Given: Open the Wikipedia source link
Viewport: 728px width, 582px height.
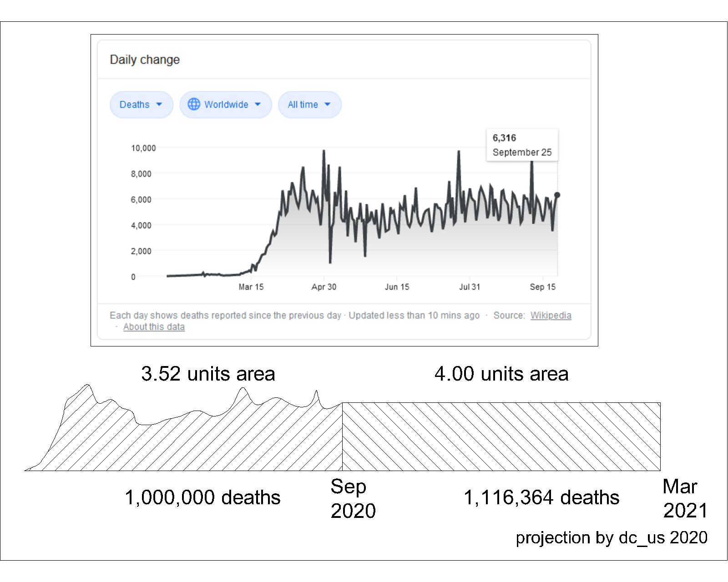Looking at the screenshot, I should click(551, 315).
